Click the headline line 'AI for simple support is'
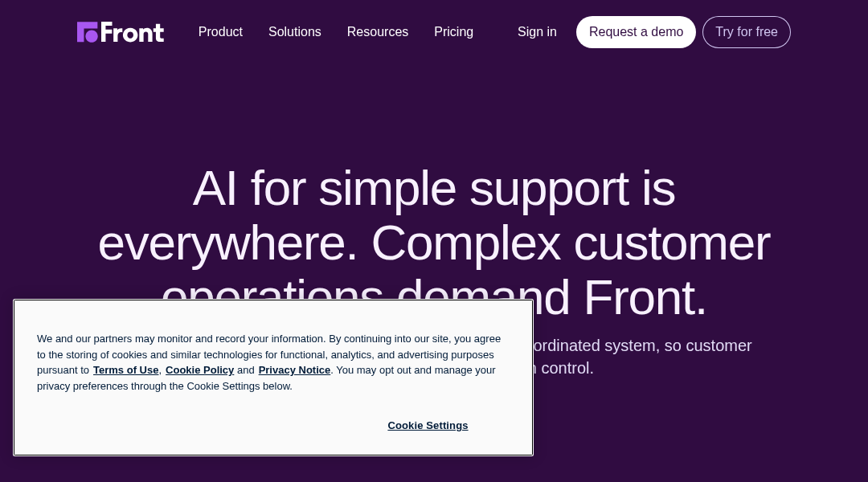Viewport: 868px width, 482px height. 433,189
